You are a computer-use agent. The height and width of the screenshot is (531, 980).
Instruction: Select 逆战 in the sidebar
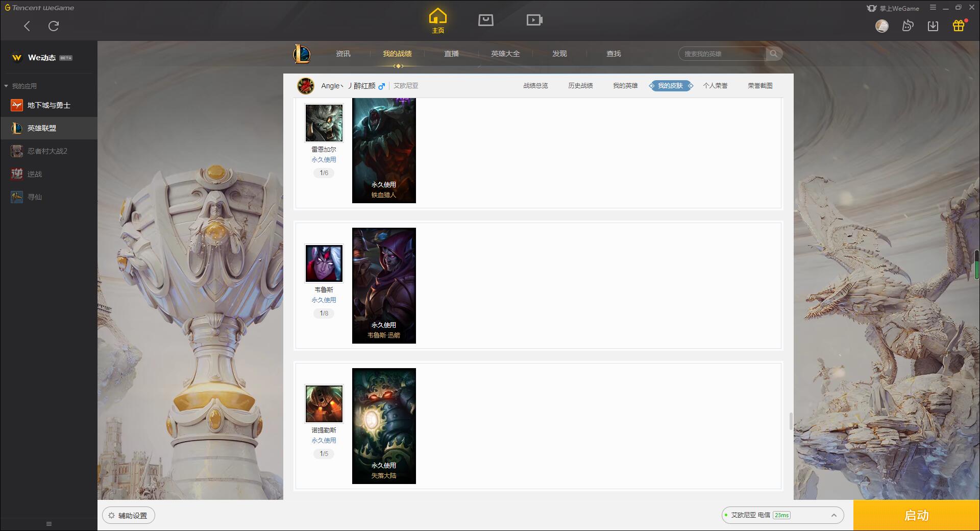(48, 174)
